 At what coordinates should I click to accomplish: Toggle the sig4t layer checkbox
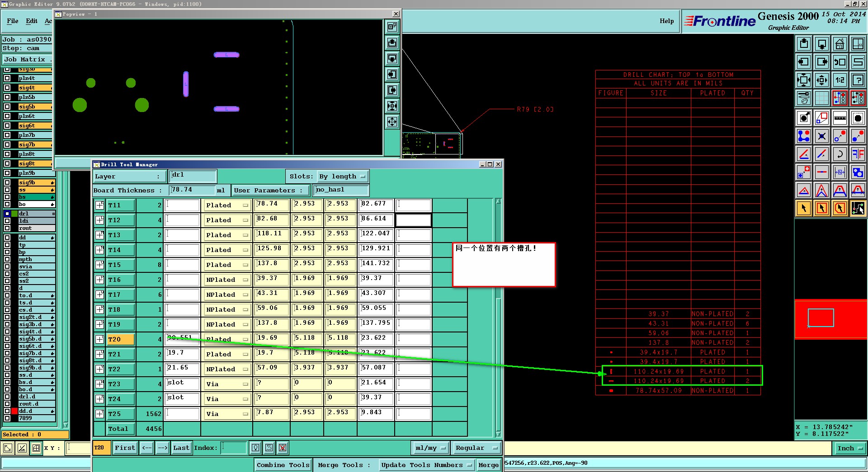[7, 88]
